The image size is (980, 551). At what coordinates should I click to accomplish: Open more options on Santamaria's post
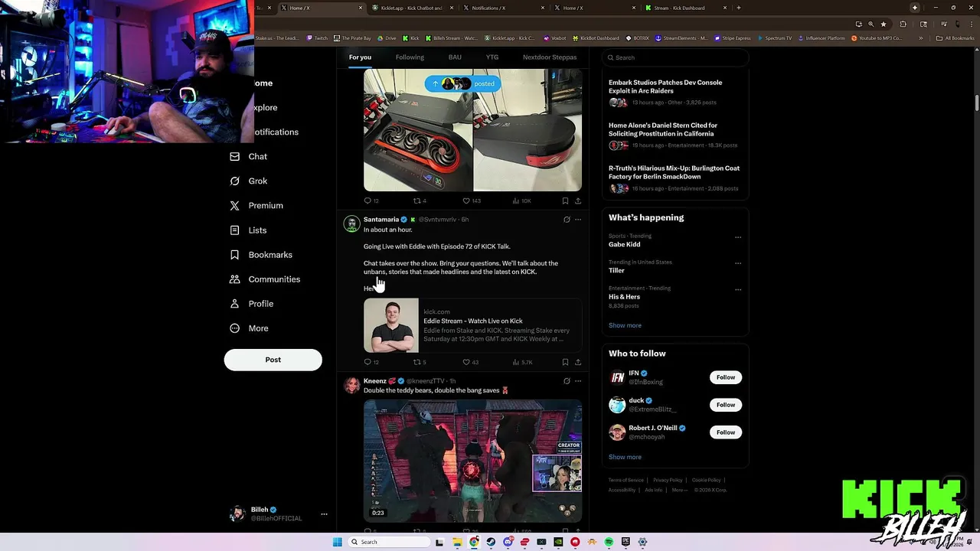tap(578, 220)
